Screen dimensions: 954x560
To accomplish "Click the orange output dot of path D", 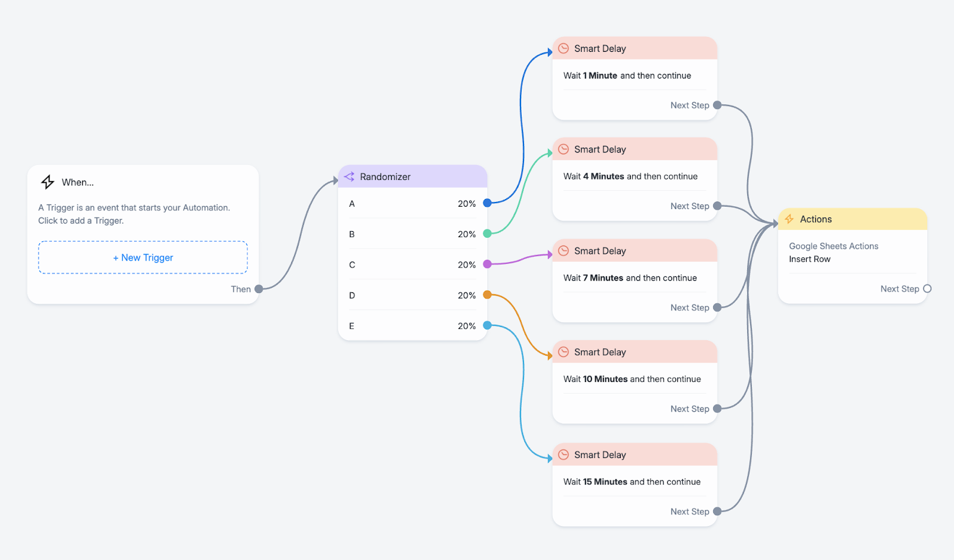I will [487, 295].
